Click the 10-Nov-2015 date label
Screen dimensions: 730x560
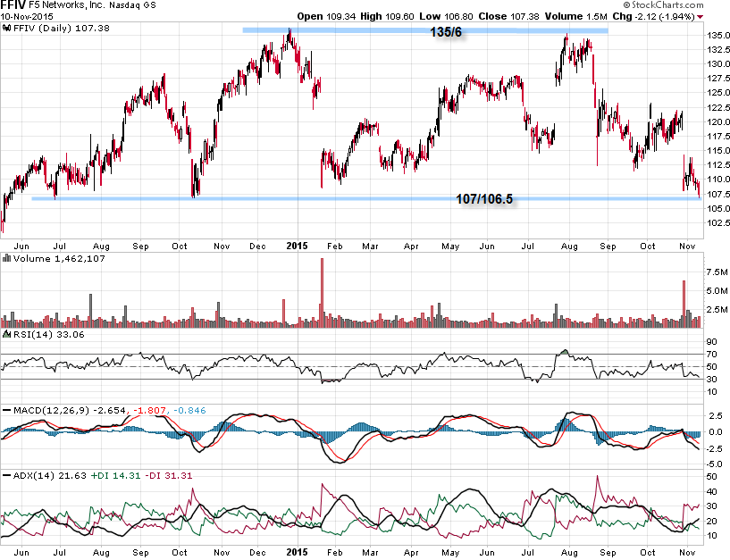[x=27, y=17]
